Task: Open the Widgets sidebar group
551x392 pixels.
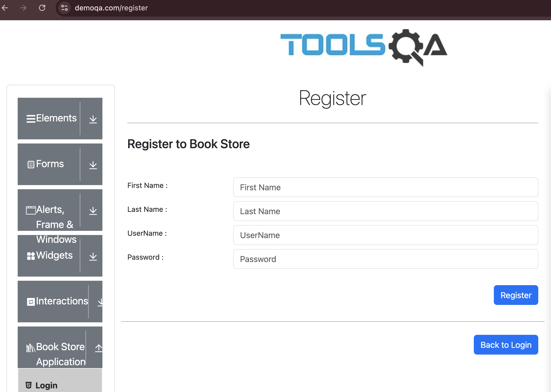Action: pyautogui.click(x=60, y=256)
